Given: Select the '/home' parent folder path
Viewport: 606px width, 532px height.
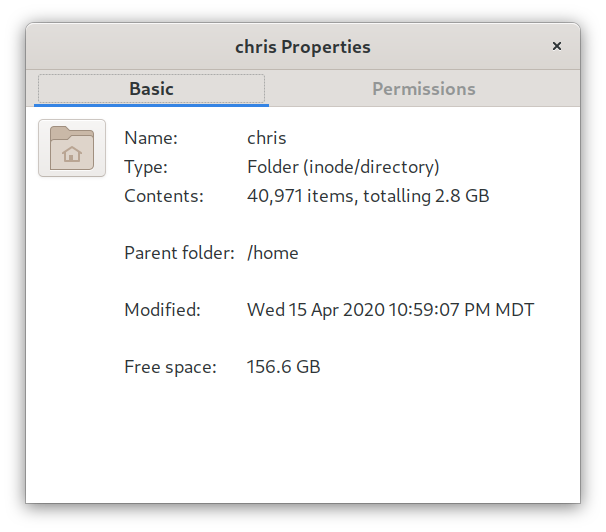Looking at the screenshot, I should pyautogui.click(x=273, y=253).
